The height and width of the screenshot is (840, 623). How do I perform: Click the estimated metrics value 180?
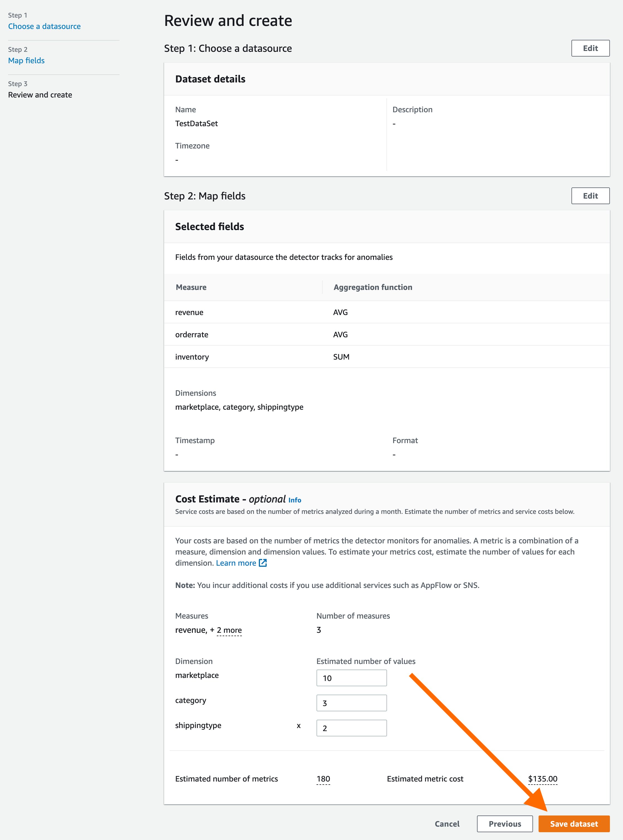pyautogui.click(x=323, y=778)
